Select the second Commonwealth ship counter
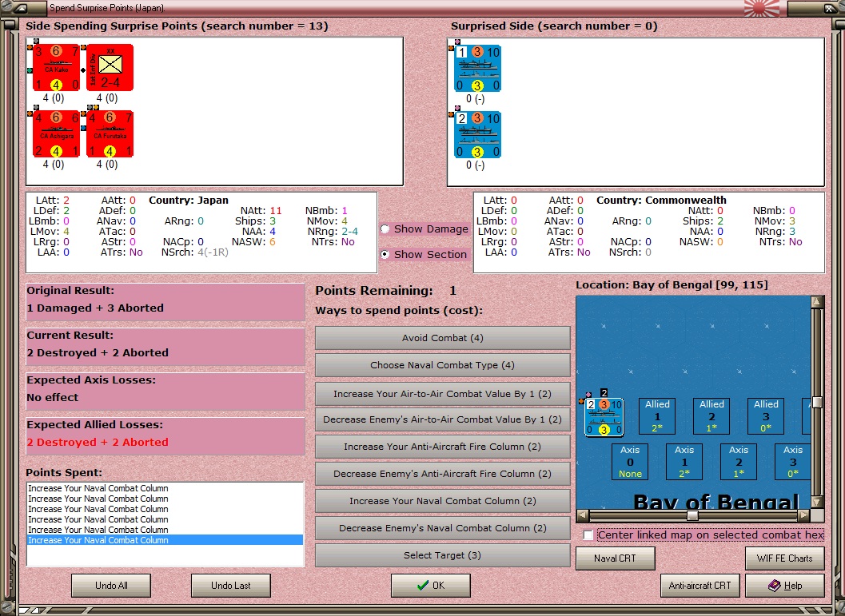The height and width of the screenshot is (616, 845). coord(477,134)
